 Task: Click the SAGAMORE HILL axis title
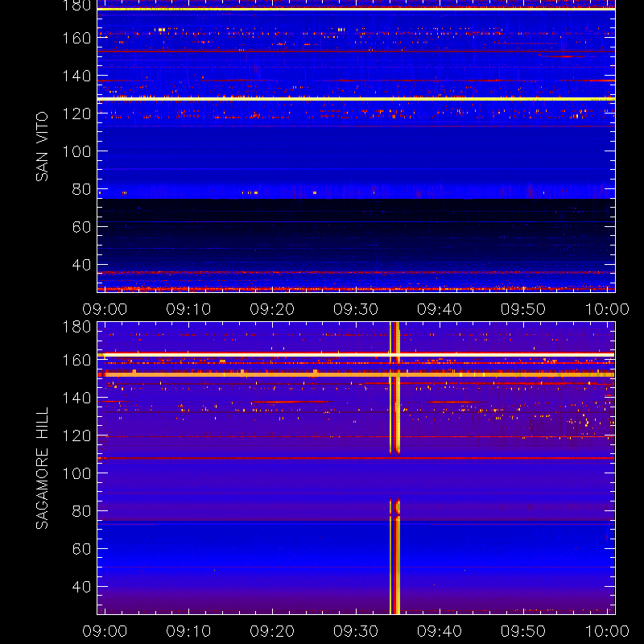click(42, 469)
